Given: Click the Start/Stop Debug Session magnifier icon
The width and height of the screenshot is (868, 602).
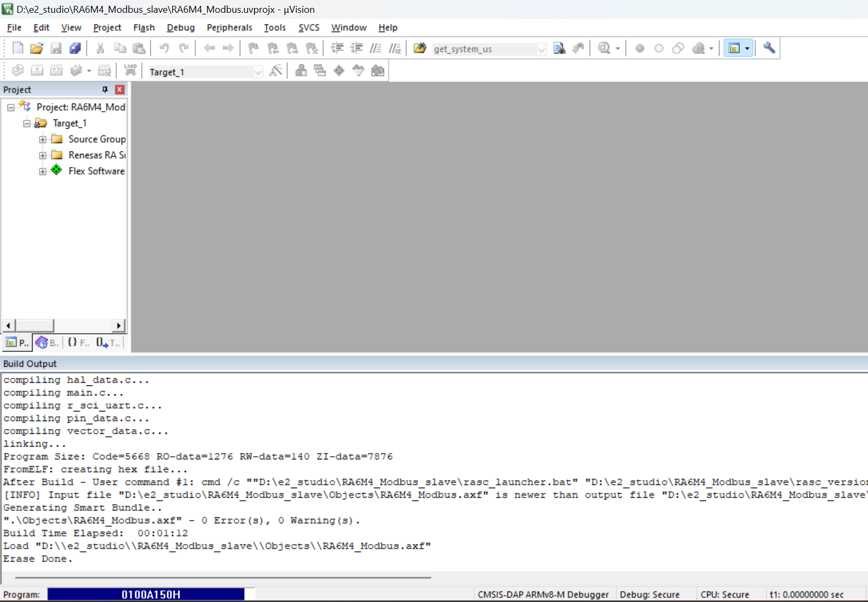Looking at the screenshot, I should tap(604, 48).
